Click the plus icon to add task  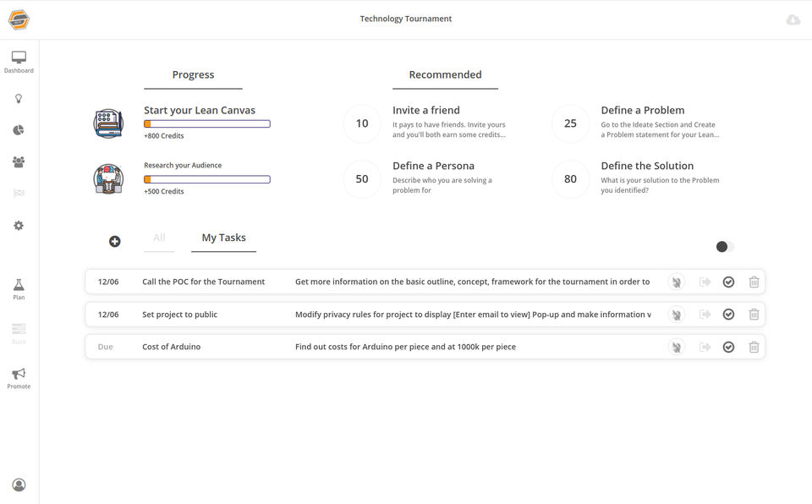point(115,242)
